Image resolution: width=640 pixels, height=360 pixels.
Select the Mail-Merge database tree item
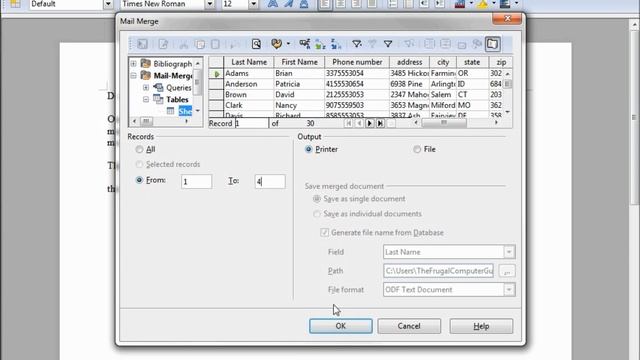173,76
